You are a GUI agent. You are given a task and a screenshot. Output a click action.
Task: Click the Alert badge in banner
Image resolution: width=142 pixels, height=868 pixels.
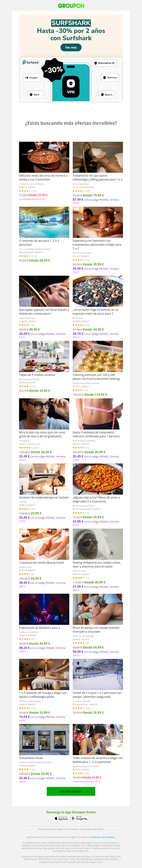point(35,95)
